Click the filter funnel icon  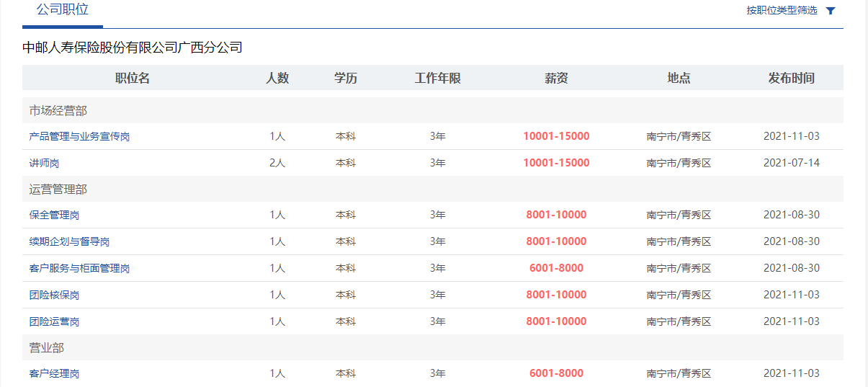click(831, 11)
